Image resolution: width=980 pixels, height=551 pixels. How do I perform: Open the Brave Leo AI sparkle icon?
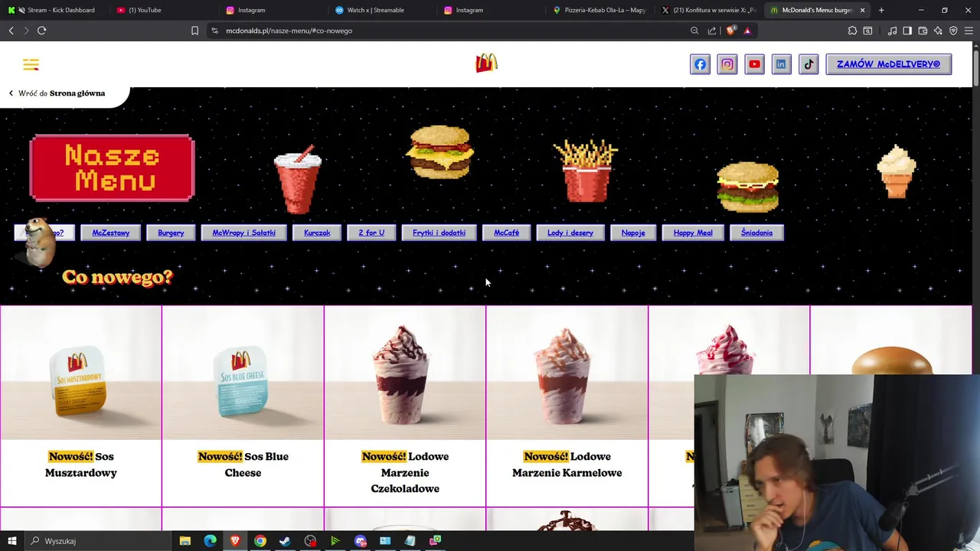pos(938,31)
